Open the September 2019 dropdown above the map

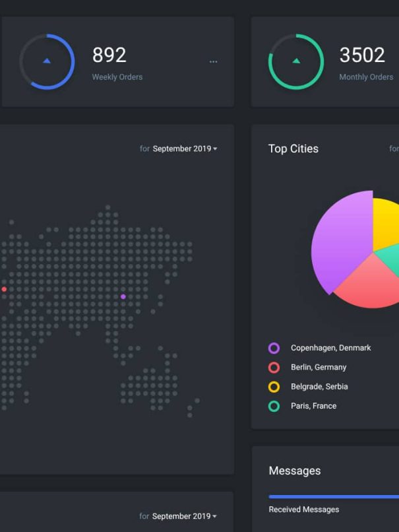coord(185,149)
